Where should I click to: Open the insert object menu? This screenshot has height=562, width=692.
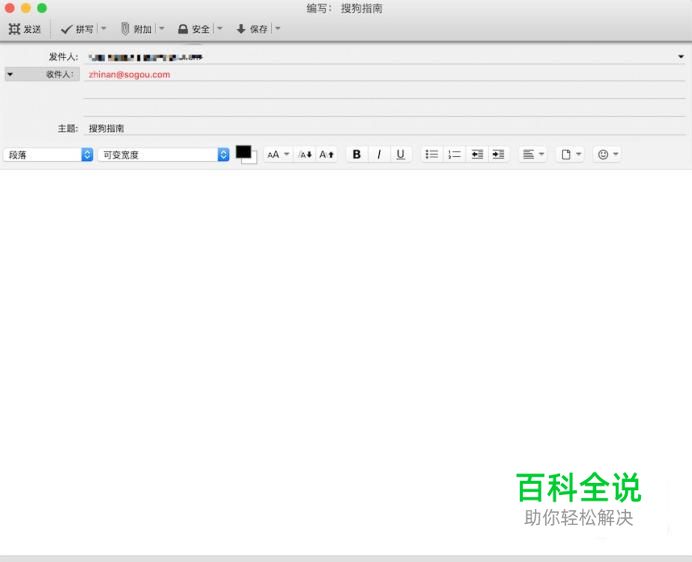(x=571, y=155)
